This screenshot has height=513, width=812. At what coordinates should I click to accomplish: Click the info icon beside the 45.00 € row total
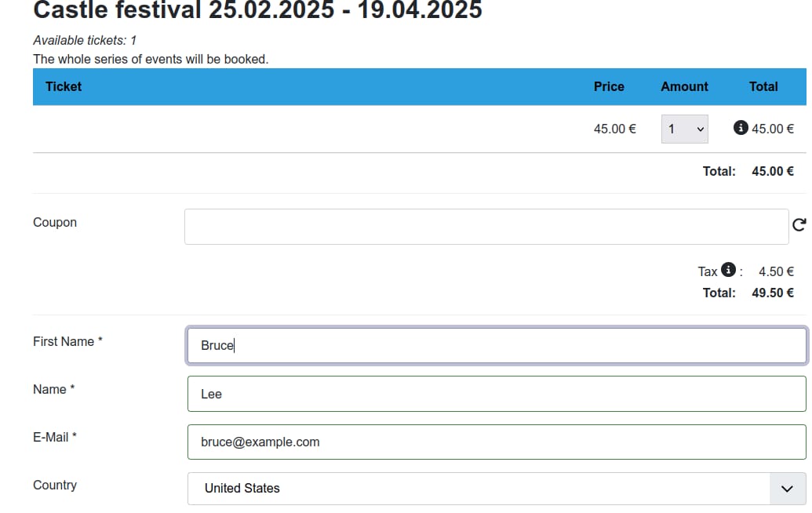coord(740,128)
